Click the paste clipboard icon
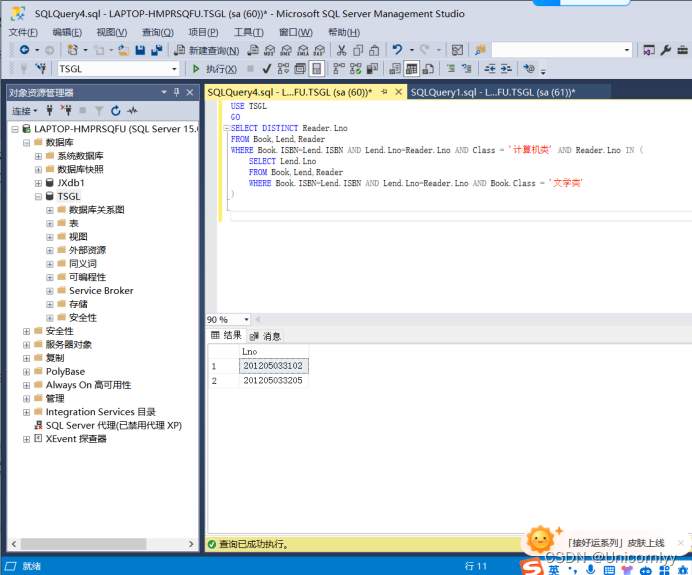This screenshot has width=692, height=575. (x=374, y=50)
